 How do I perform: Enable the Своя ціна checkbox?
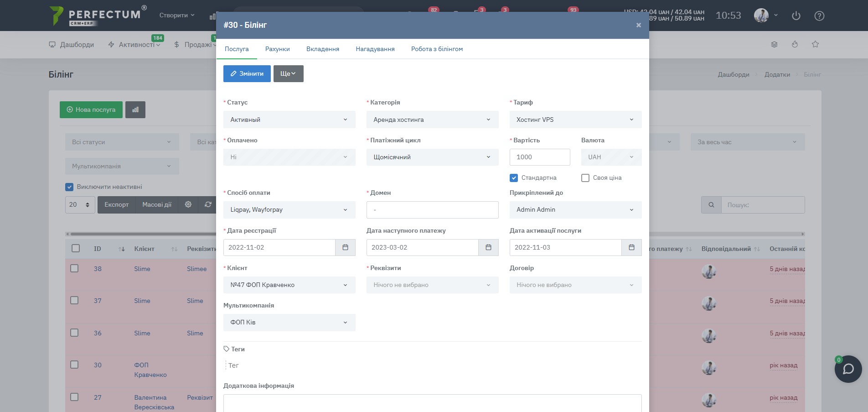point(585,178)
